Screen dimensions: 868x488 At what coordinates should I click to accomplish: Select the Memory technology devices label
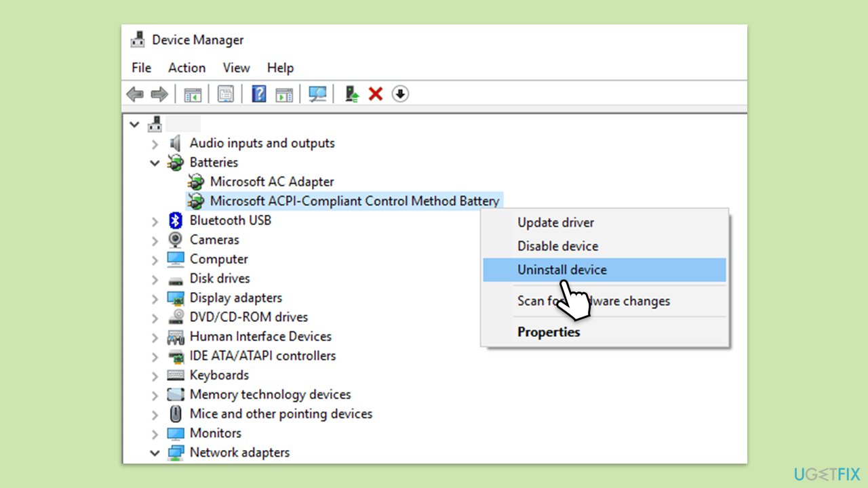point(271,394)
